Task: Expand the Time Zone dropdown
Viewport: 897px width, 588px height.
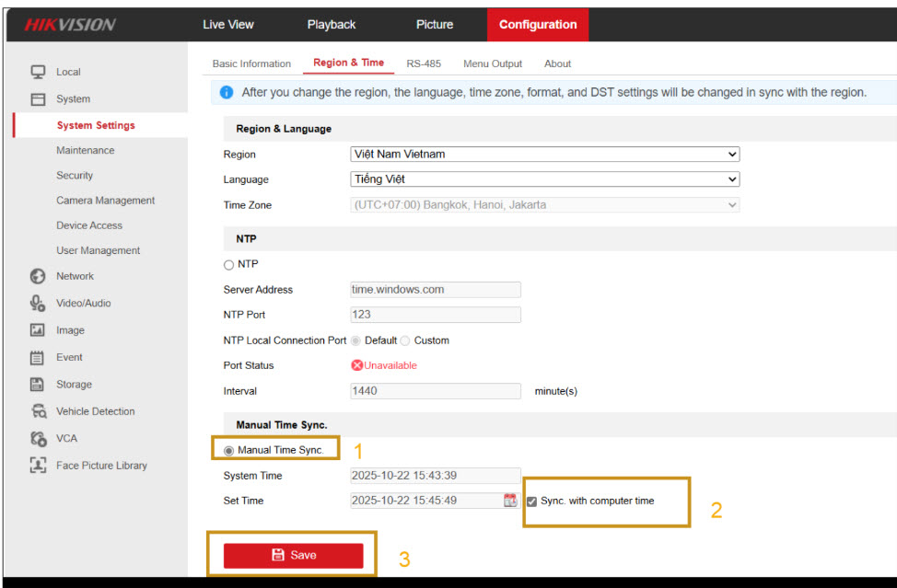Action: pos(545,205)
